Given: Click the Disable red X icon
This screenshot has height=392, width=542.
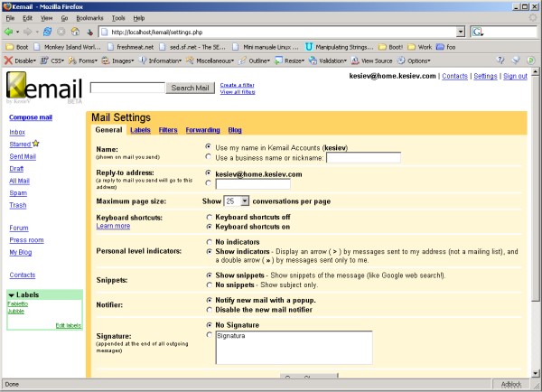Looking at the screenshot, I should click(8, 61).
